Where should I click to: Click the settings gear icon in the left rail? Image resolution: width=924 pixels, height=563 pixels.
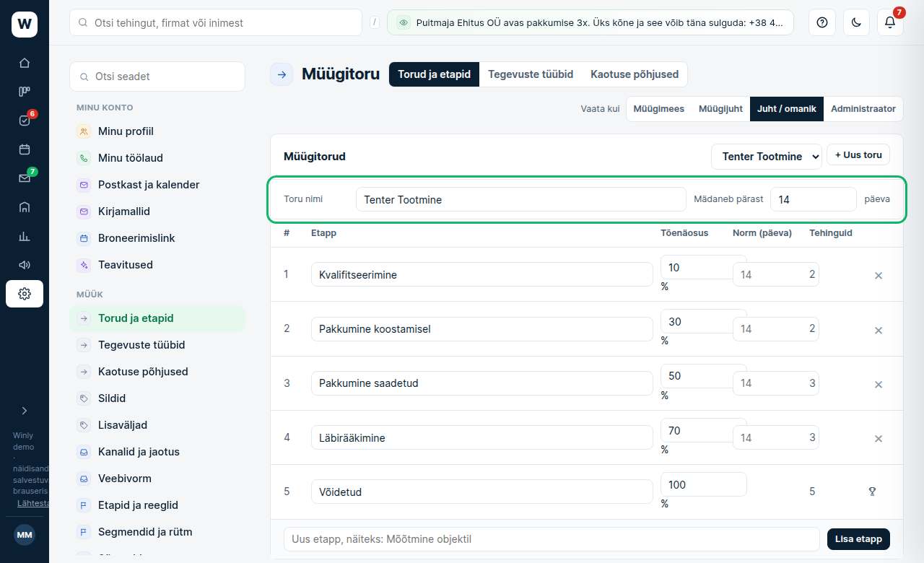coord(25,294)
